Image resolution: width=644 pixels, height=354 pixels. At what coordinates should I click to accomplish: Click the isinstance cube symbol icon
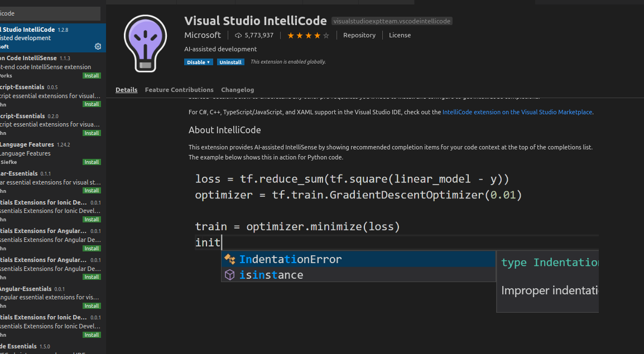tap(229, 275)
